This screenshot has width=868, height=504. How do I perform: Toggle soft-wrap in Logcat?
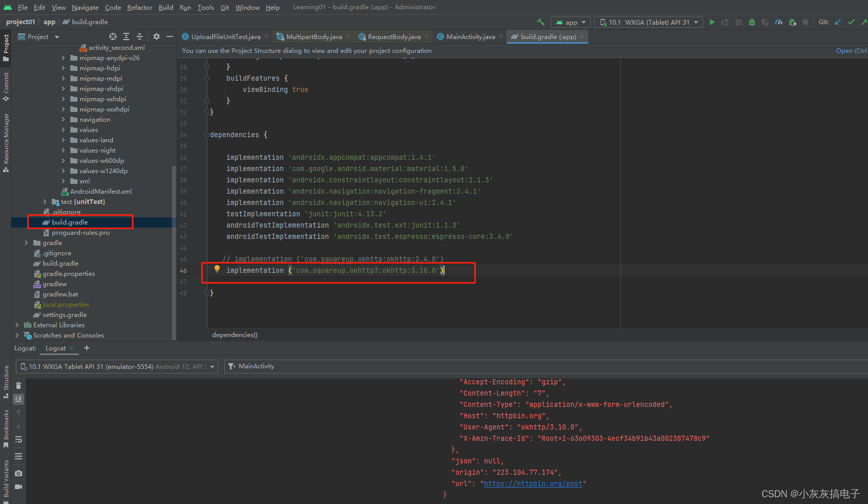point(18,439)
